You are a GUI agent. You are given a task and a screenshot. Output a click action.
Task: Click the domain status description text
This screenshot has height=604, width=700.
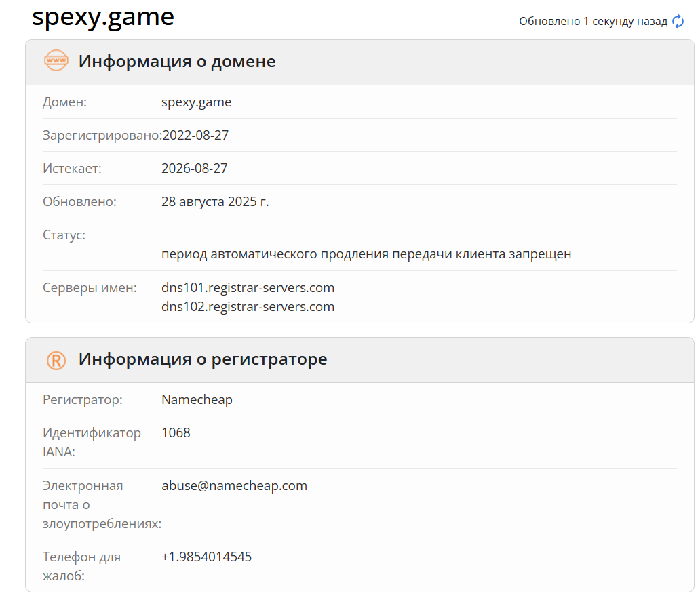(366, 254)
